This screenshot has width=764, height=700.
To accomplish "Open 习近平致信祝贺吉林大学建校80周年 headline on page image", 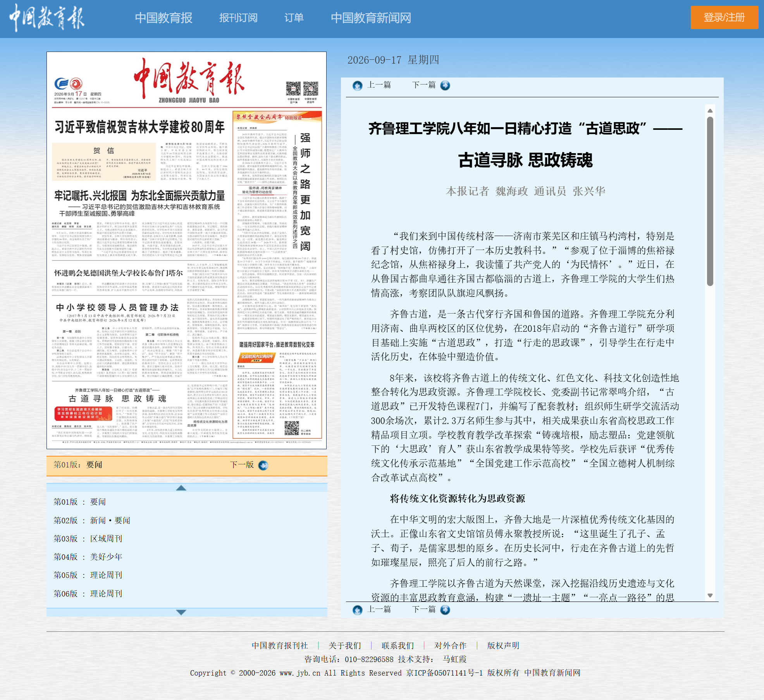I will pyautogui.click(x=140, y=127).
